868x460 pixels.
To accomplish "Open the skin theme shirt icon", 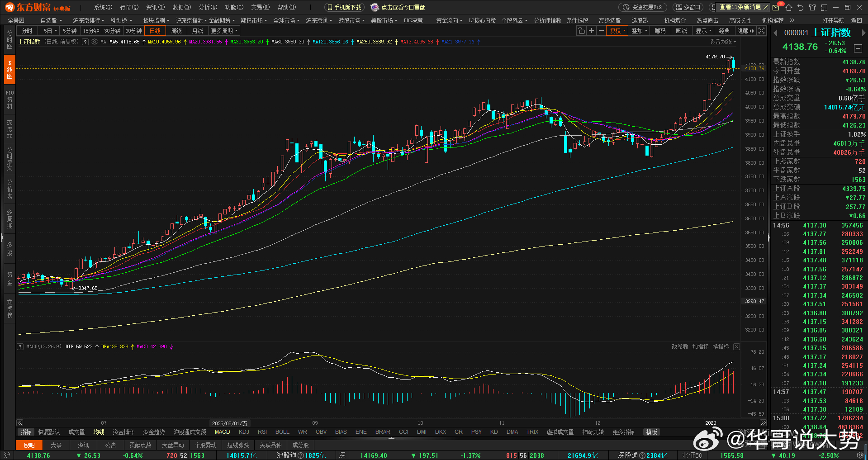I will [812, 7].
